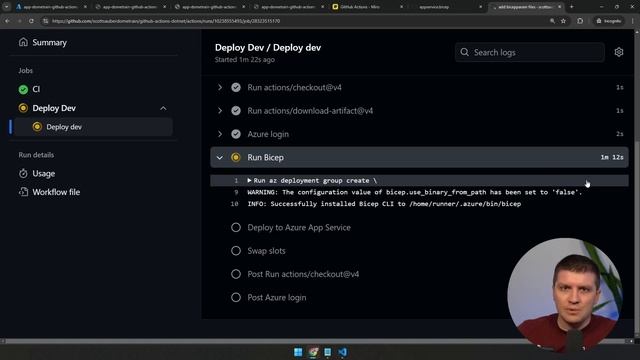The image size is (640, 360).
Task: Click the Swap slots pending circle icon
Action: pyautogui.click(x=236, y=251)
